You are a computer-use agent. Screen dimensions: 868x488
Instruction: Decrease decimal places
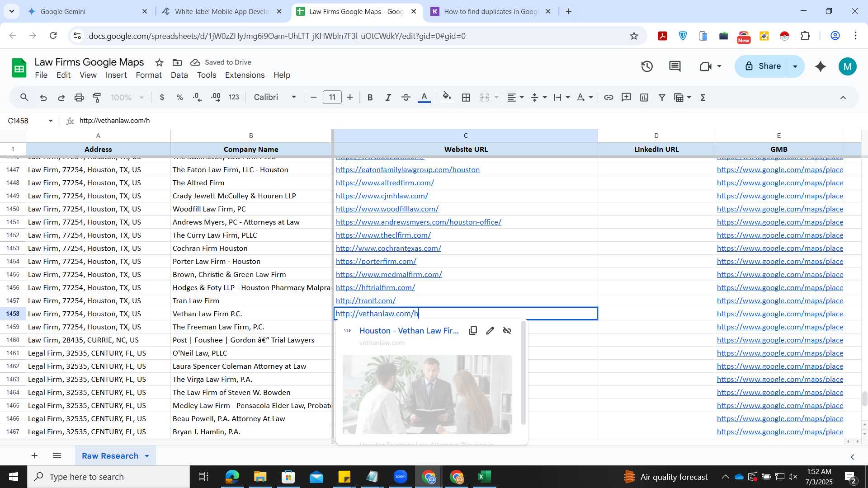pyautogui.click(x=197, y=97)
